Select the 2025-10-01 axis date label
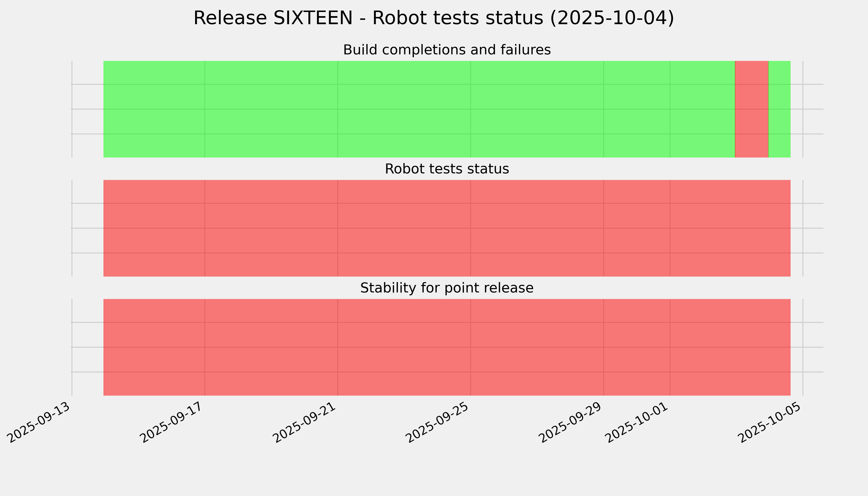This screenshot has width=868, height=496. (638, 422)
